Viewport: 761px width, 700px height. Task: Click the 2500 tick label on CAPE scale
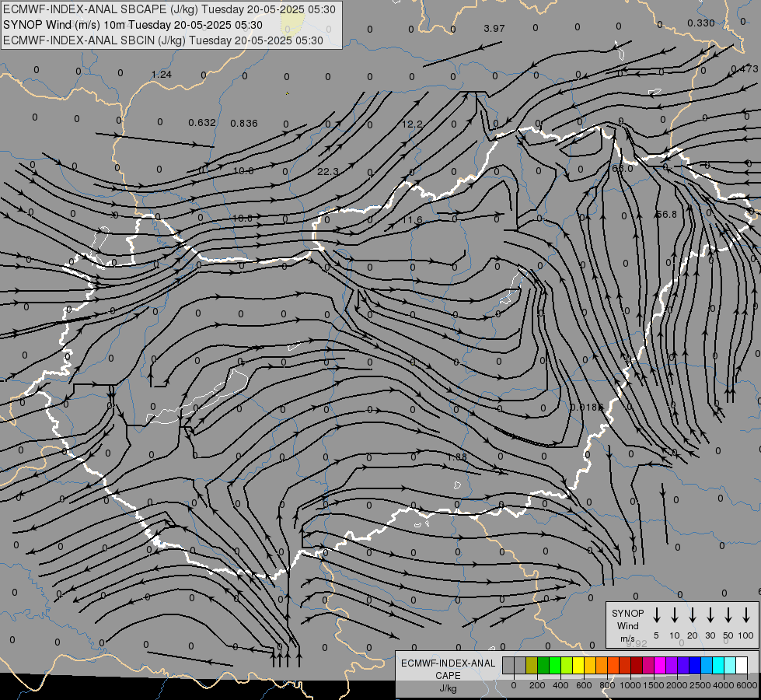pyautogui.click(x=700, y=685)
